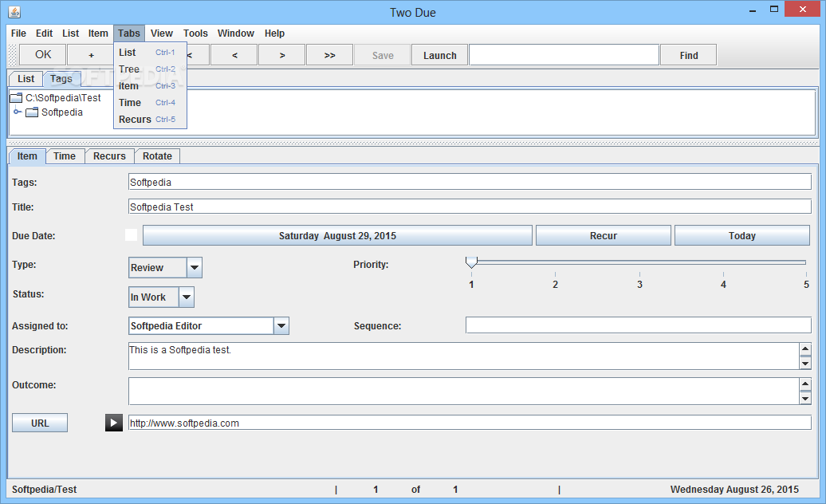Image resolution: width=826 pixels, height=504 pixels.
Task: Close the open Tabs menu header
Action: 129,33
